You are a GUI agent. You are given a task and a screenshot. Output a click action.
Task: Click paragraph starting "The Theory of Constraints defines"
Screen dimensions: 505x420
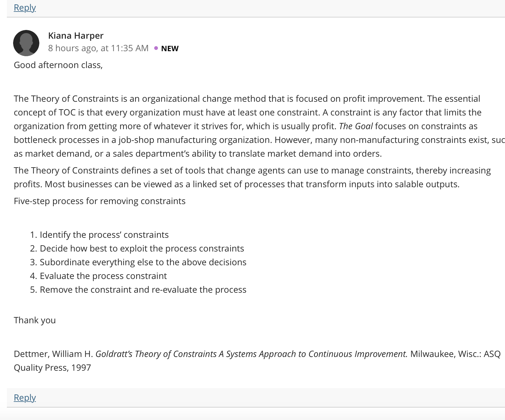click(x=253, y=177)
